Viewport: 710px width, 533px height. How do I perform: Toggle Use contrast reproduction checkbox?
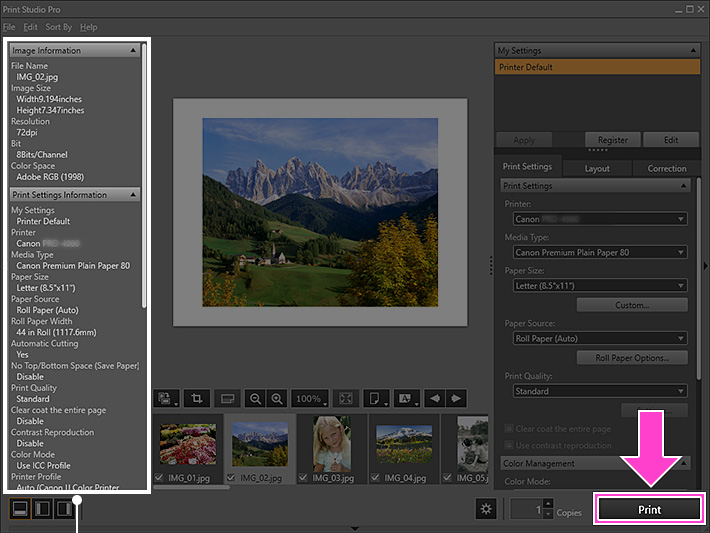509,444
